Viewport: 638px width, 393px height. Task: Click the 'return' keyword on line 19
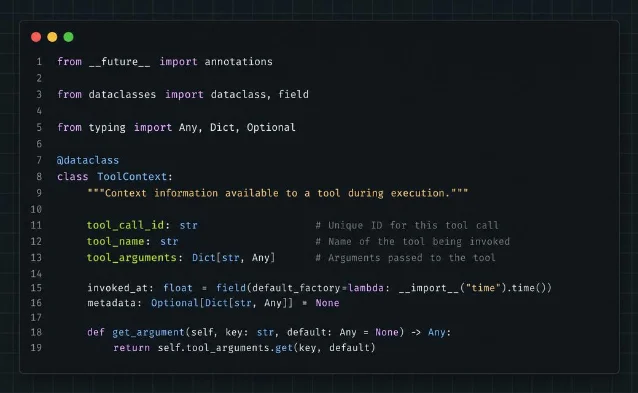pyautogui.click(x=131, y=348)
